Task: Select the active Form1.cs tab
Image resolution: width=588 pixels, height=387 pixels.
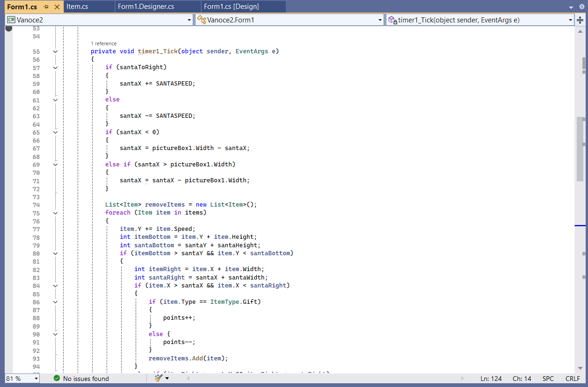Action: point(22,7)
